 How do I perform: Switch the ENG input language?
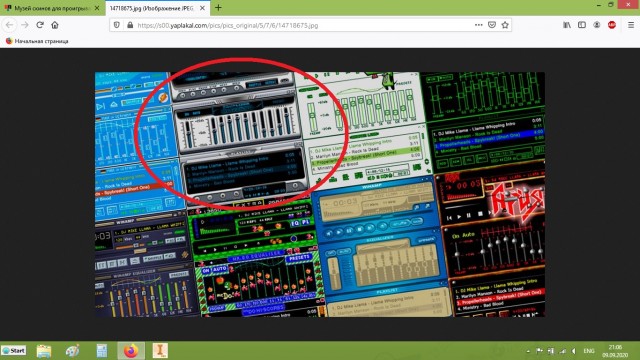point(589,351)
